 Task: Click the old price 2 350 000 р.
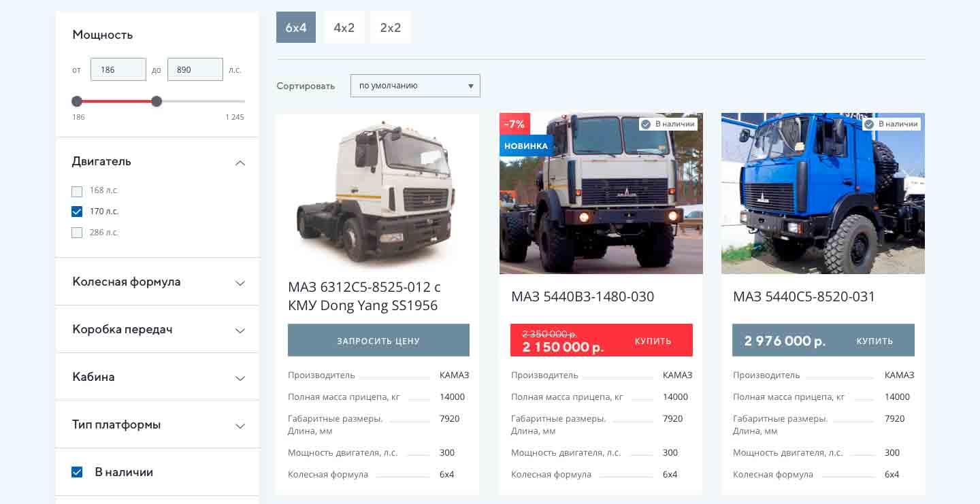coord(549,334)
